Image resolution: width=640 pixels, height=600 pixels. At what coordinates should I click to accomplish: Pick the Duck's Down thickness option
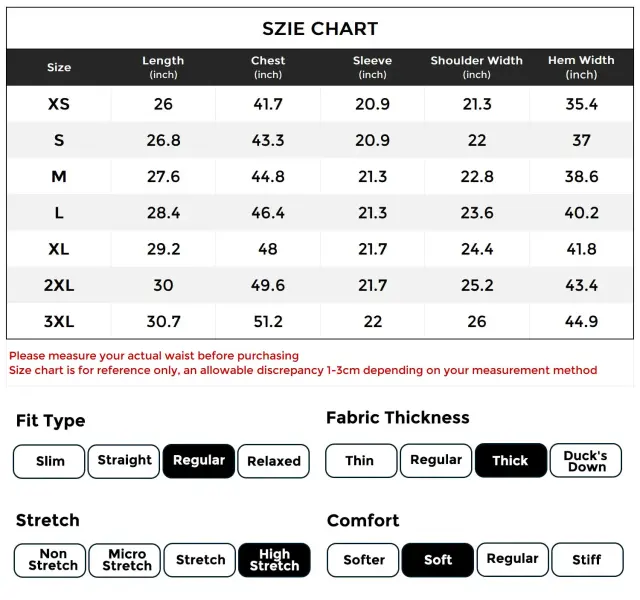click(586, 460)
